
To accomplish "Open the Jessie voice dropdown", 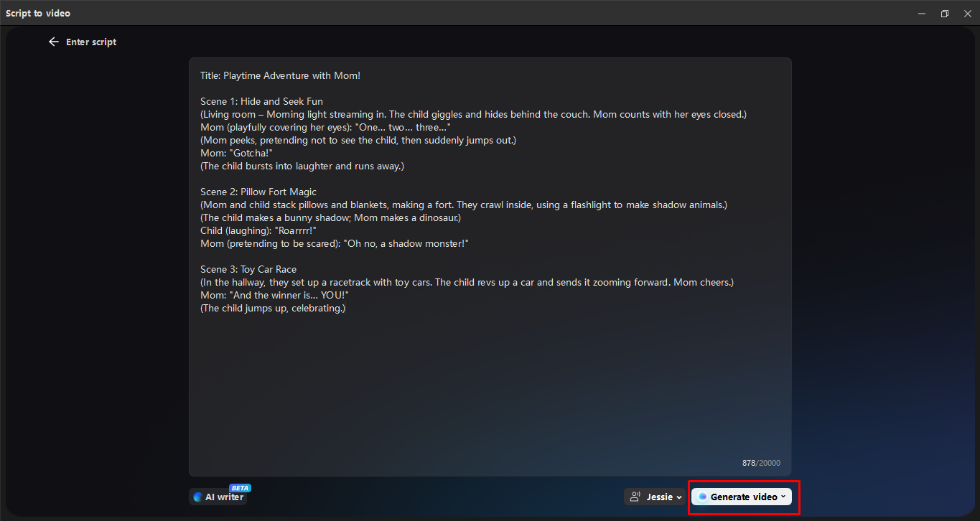I will [655, 497].
